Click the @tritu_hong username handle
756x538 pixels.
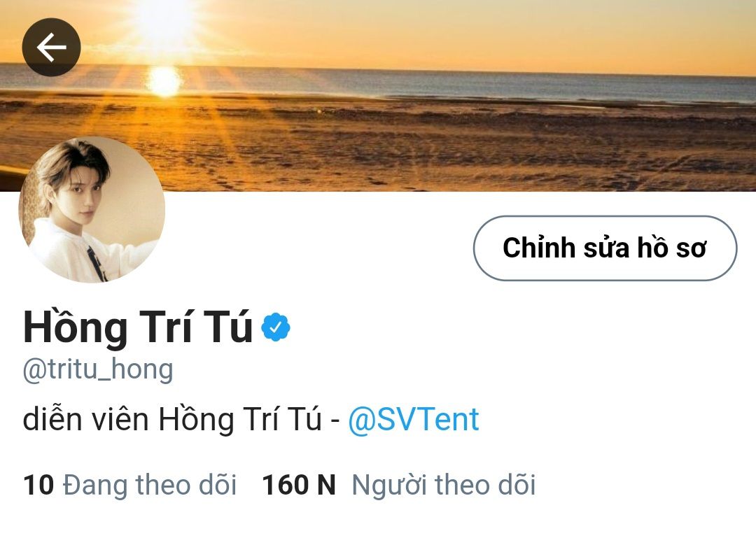pyautogui.click(x=98, y=370)
